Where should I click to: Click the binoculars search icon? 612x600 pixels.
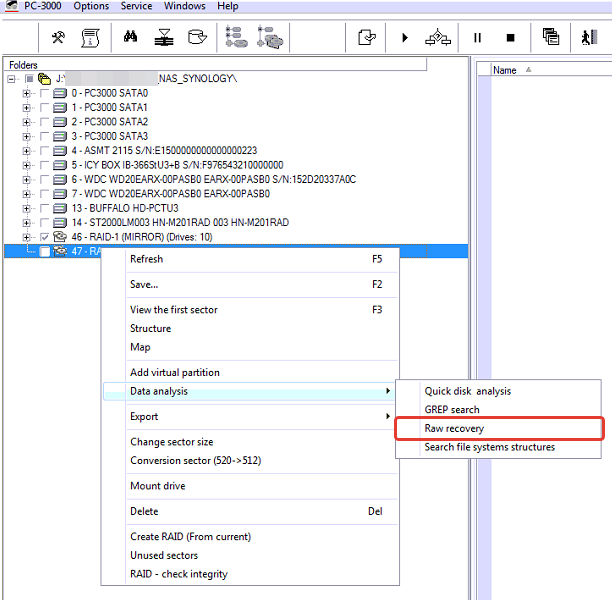click(x=130, y=37)
